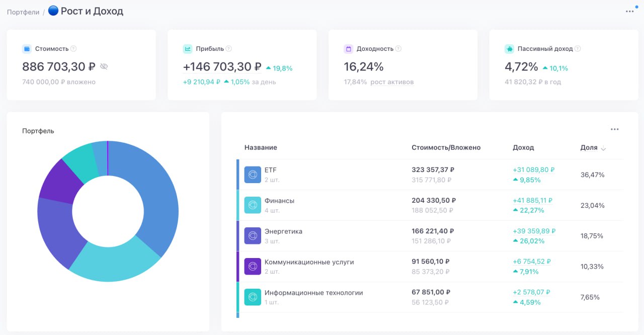Click help icon next to Стоимость

(x=73, y=49)
